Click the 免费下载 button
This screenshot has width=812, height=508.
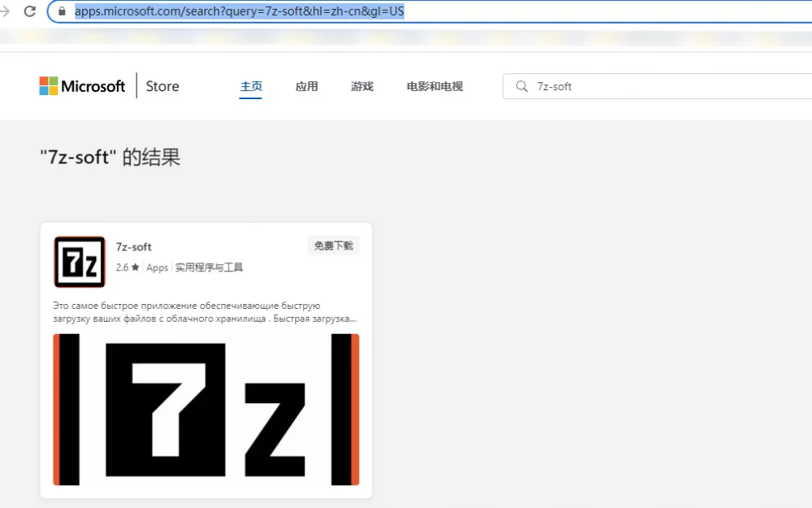coord(334,245)
